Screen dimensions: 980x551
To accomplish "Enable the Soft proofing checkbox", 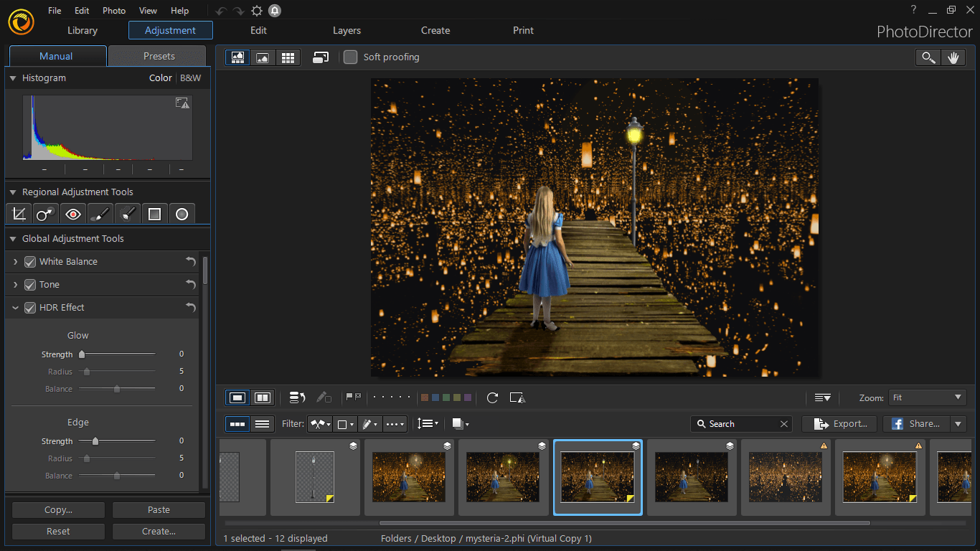I will 350,57.
